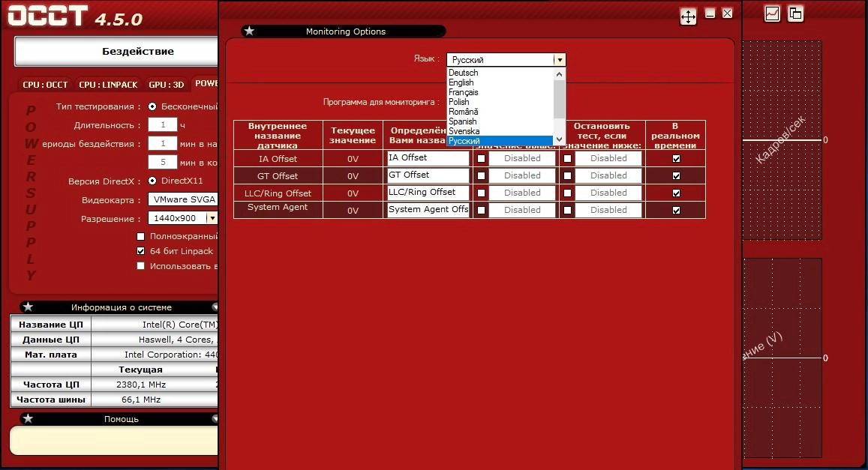Choose Polish from the language list
Screen dimensions: 868x470
[x=459, y=102]
